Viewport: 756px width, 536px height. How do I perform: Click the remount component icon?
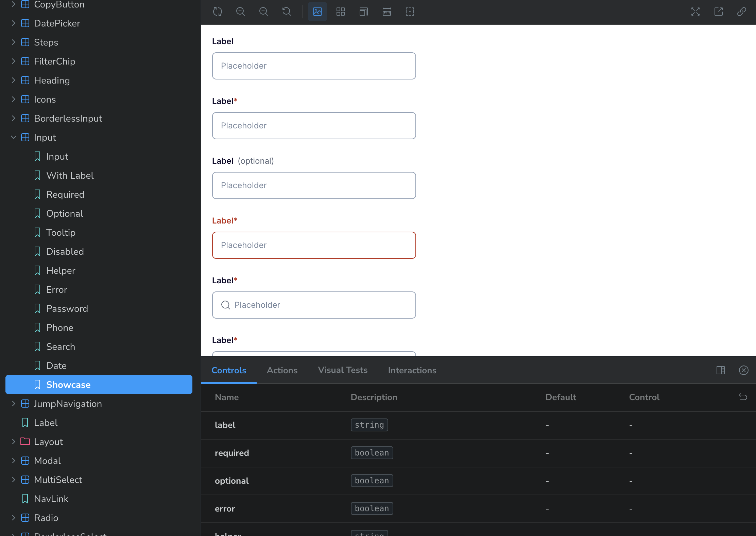(218, 12)
